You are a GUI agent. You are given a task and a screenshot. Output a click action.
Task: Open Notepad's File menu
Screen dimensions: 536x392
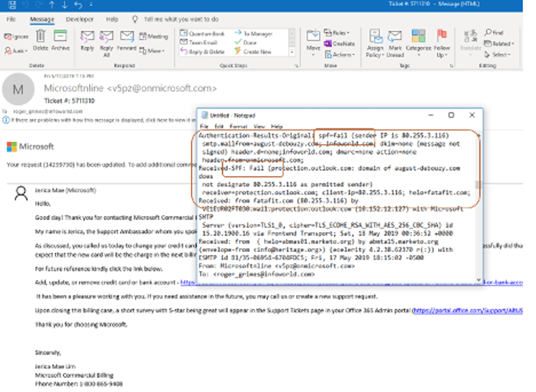point(204,126)
